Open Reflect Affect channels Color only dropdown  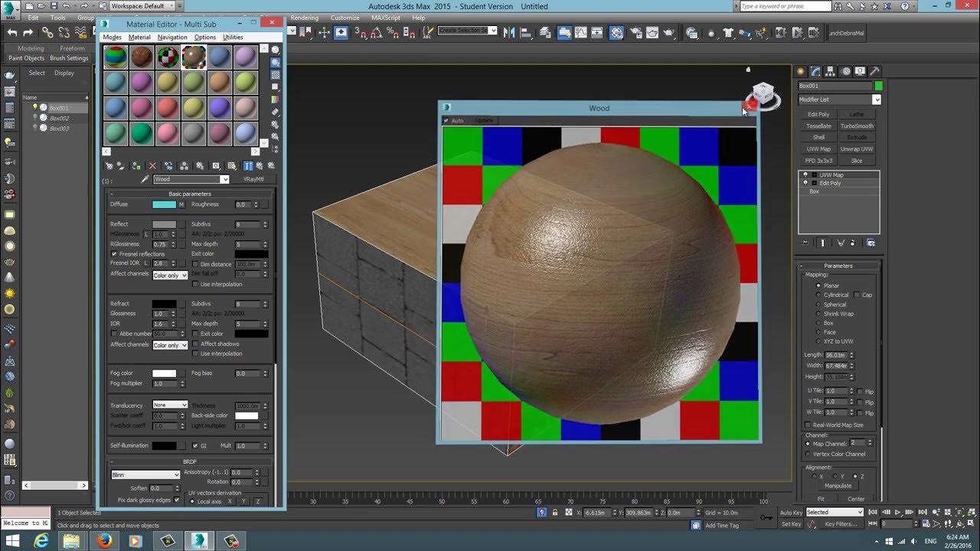point(170,275)
